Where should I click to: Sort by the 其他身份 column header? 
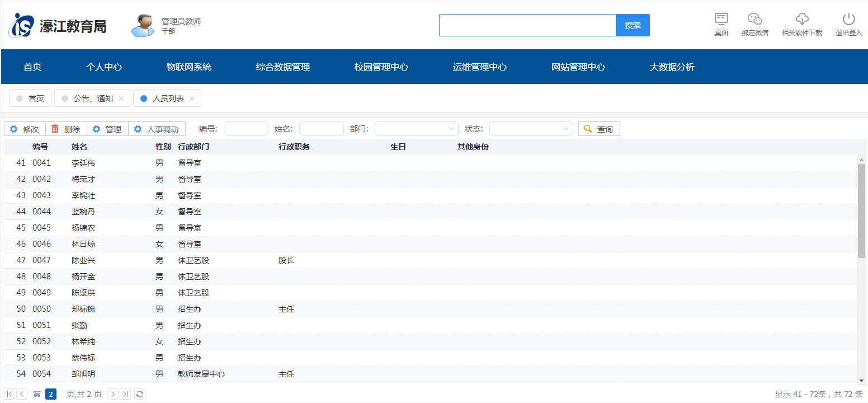[x=473, y=147]
